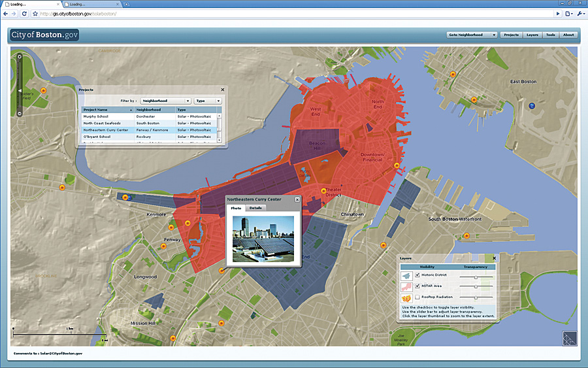Click the browser address bar URL
Image resolution: width=588 pixels, height=368 pixels.
(x=78, y=14)
